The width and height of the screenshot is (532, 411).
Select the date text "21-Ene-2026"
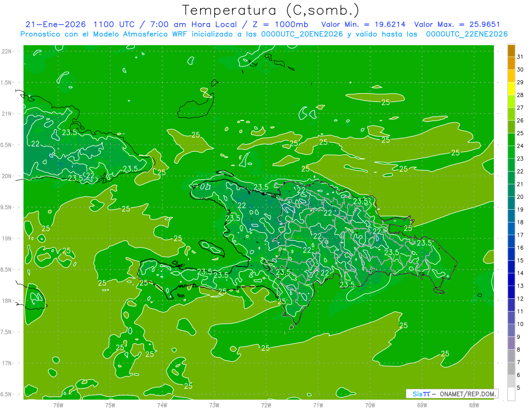55,24
